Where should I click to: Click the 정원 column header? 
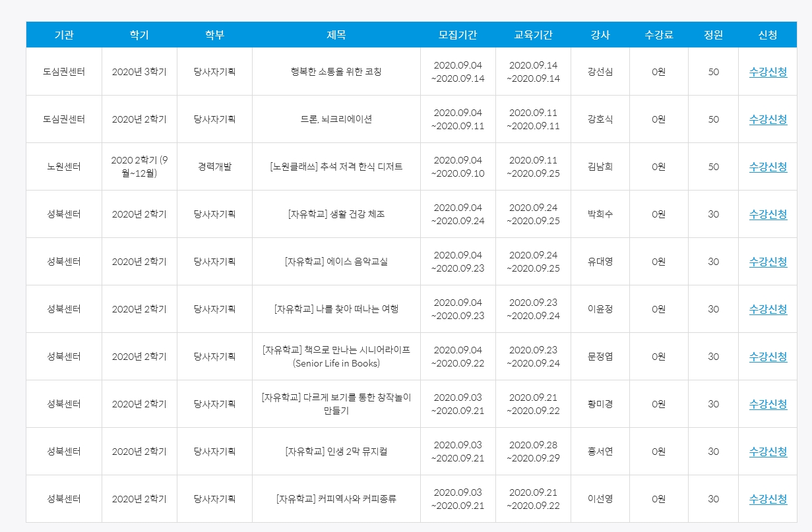[714, 35]
